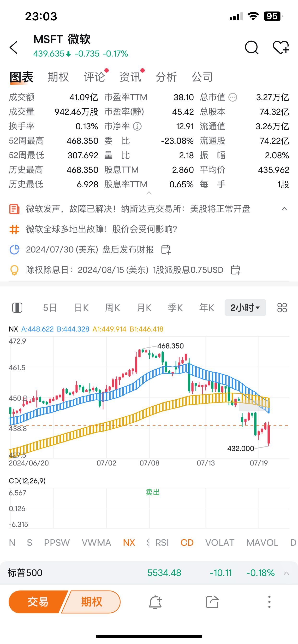The image size is (298, 644).
Task: Add earnings date to calendar icon
Action: [x=166, y=249]
